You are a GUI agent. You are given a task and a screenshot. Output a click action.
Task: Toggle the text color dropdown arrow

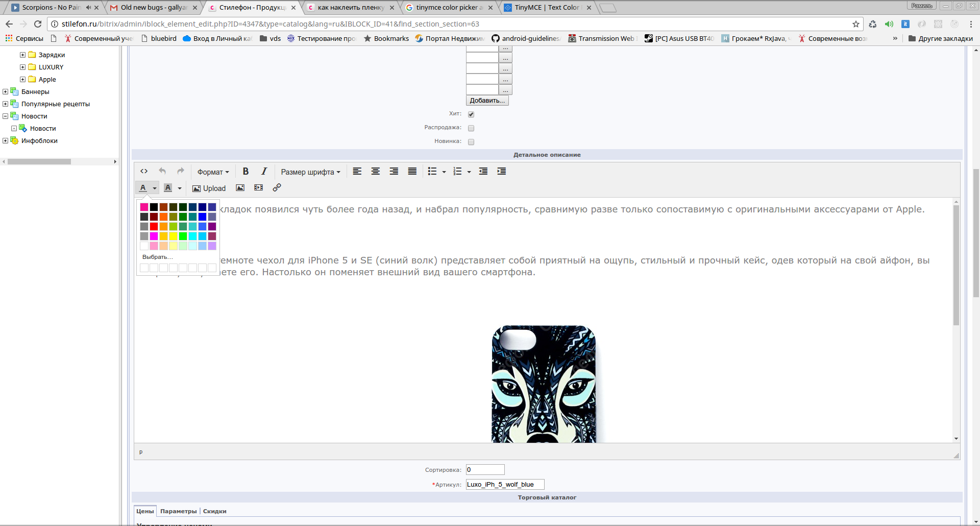(x=155, y=188)
